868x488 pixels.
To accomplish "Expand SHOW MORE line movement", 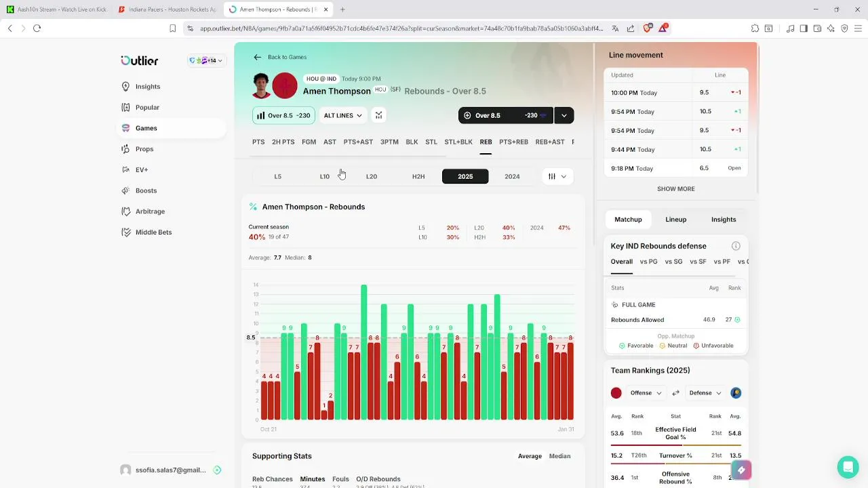I will click(676, 189).
